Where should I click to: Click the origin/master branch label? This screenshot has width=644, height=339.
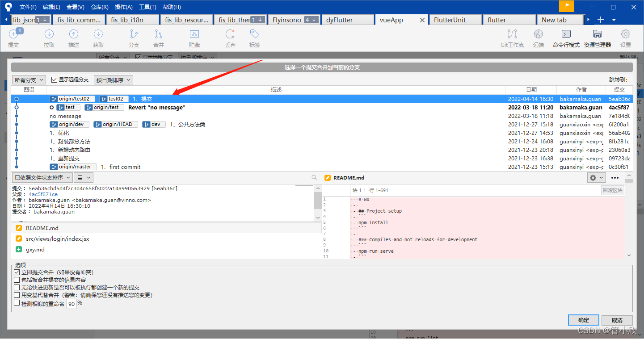click(x=73, y=167)
